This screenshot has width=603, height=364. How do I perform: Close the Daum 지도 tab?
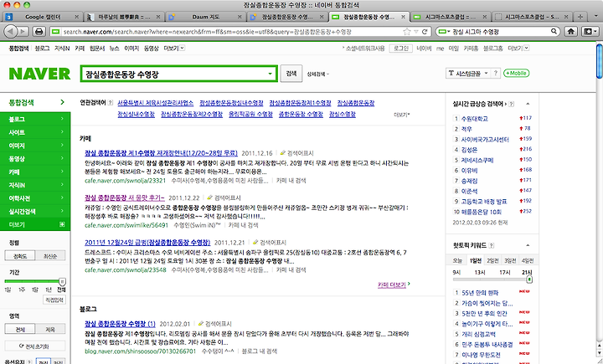[x=240, y=17]
